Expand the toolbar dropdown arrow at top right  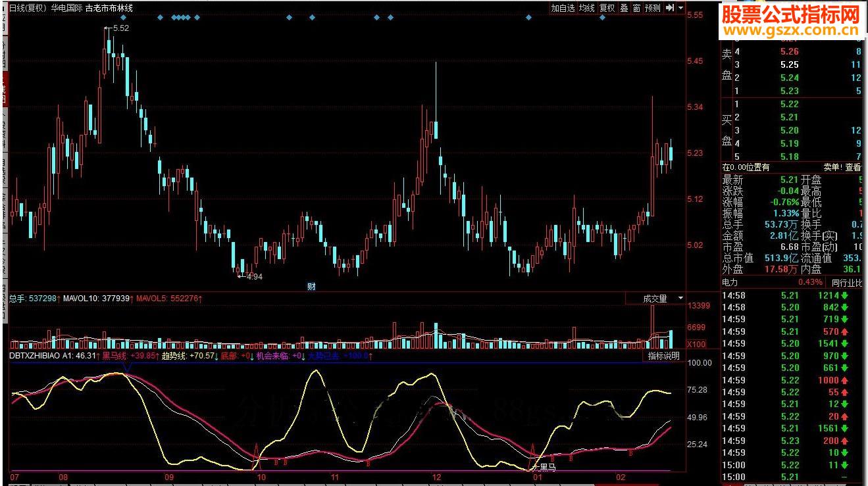click(x=681, y=8)
